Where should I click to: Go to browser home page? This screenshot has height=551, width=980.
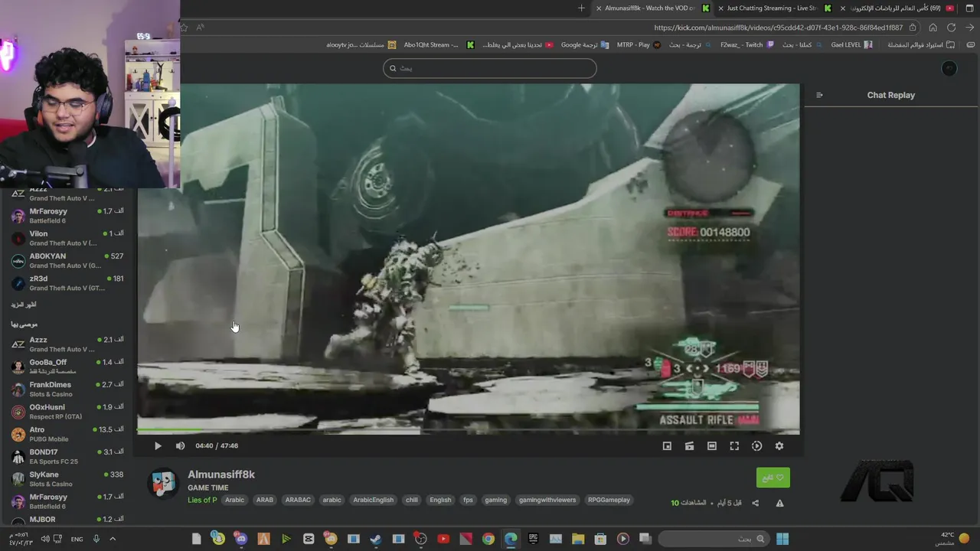tap(933, 28)
